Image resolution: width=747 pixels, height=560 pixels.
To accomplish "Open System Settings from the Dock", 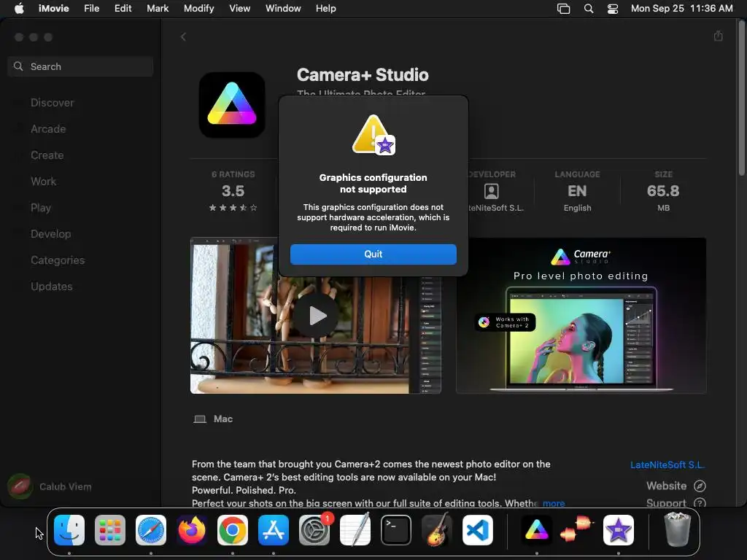I will click(x=314, y=530).
